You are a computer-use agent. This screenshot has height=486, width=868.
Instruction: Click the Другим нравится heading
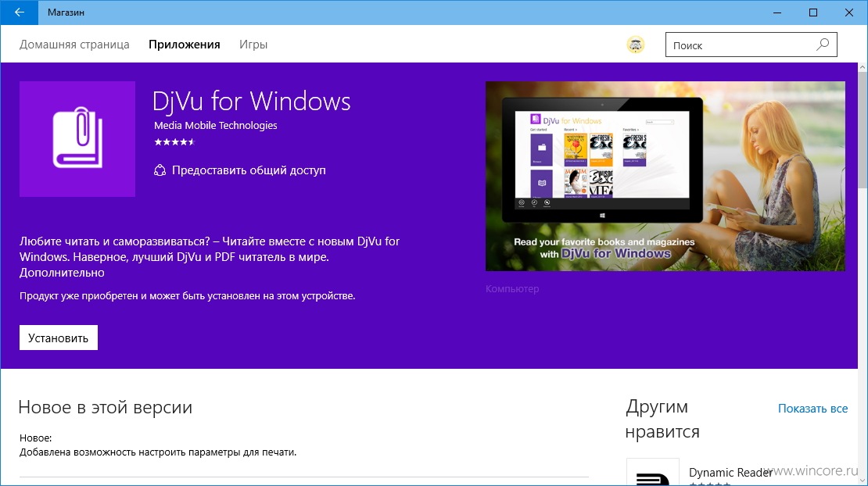pos(662,419)
